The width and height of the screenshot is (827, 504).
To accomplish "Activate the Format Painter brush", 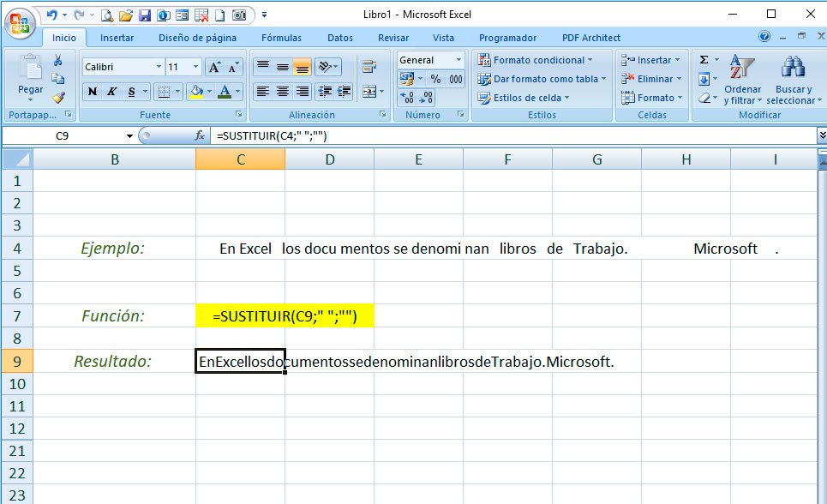I will tap(58, 97).
